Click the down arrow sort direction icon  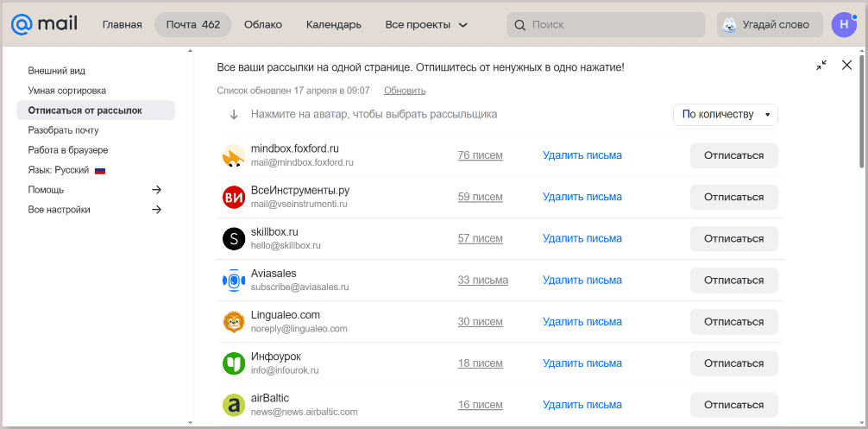pos(234,115)
